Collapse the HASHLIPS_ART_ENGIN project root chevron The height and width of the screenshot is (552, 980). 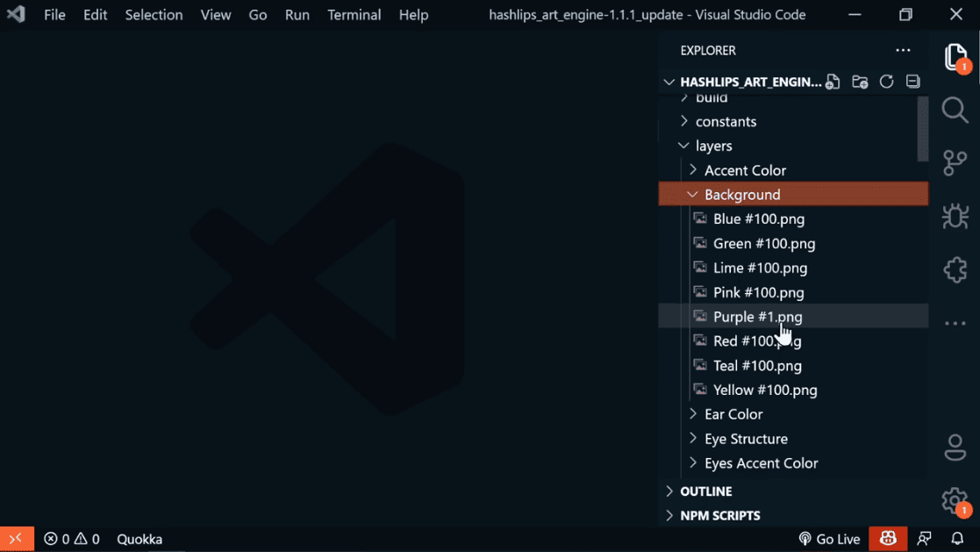[x=669, y=82]
